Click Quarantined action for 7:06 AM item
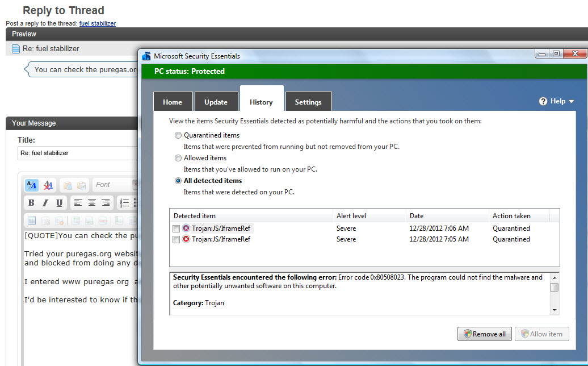 [511, 228]
